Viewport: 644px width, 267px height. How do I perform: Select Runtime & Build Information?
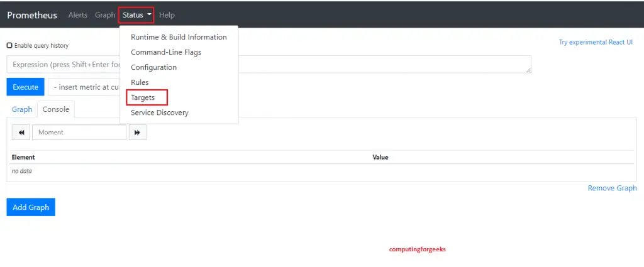pos(179,37)
